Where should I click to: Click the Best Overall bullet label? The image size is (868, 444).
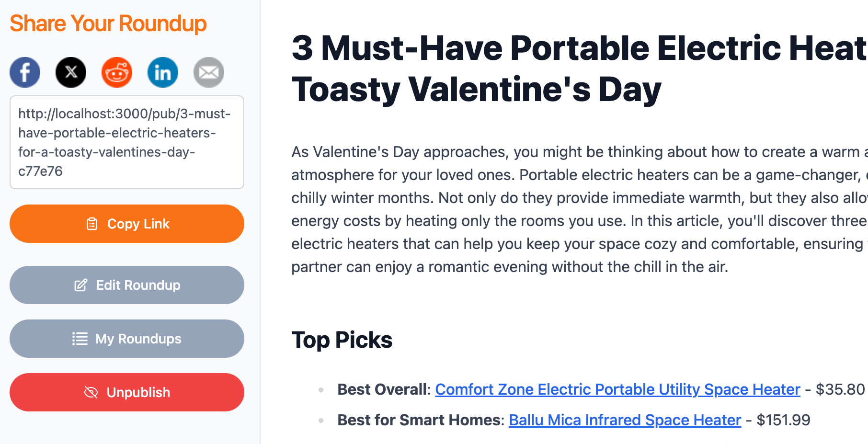click(381, 389)
